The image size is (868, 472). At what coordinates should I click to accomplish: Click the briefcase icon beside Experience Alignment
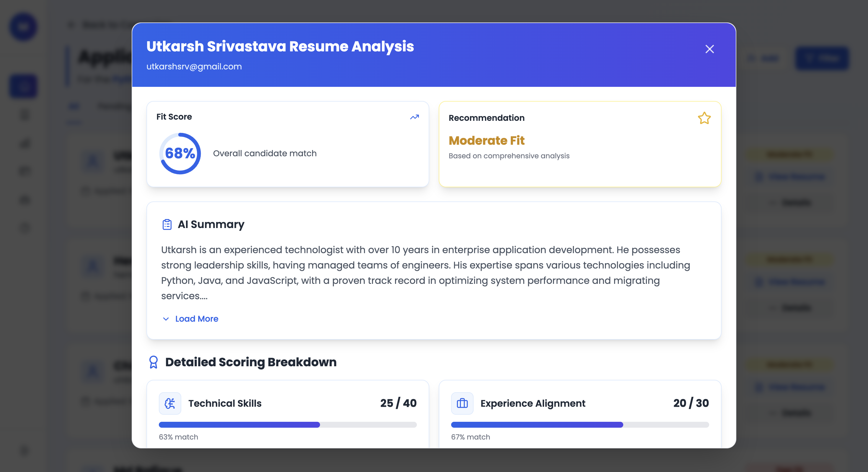coord(462,403)
